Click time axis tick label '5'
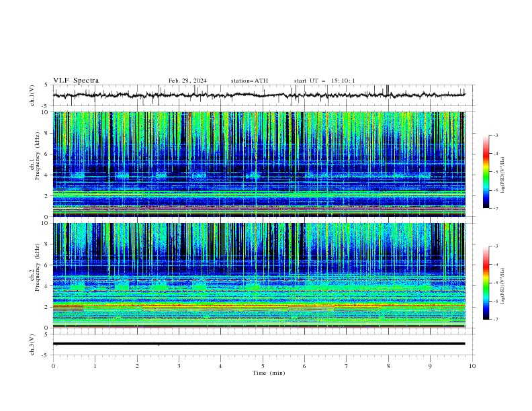This screenshot has height=411, width=532. [x=263, y=366]
